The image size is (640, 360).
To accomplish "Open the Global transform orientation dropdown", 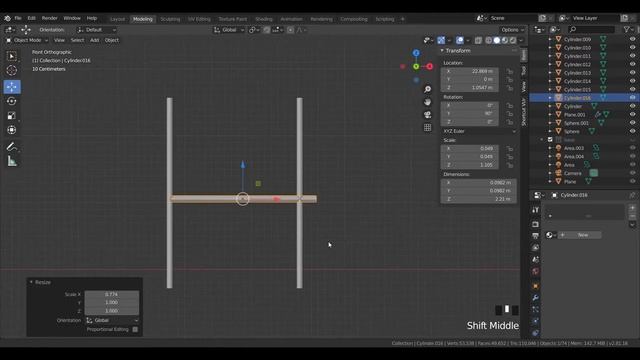I will tap(229, 30).
